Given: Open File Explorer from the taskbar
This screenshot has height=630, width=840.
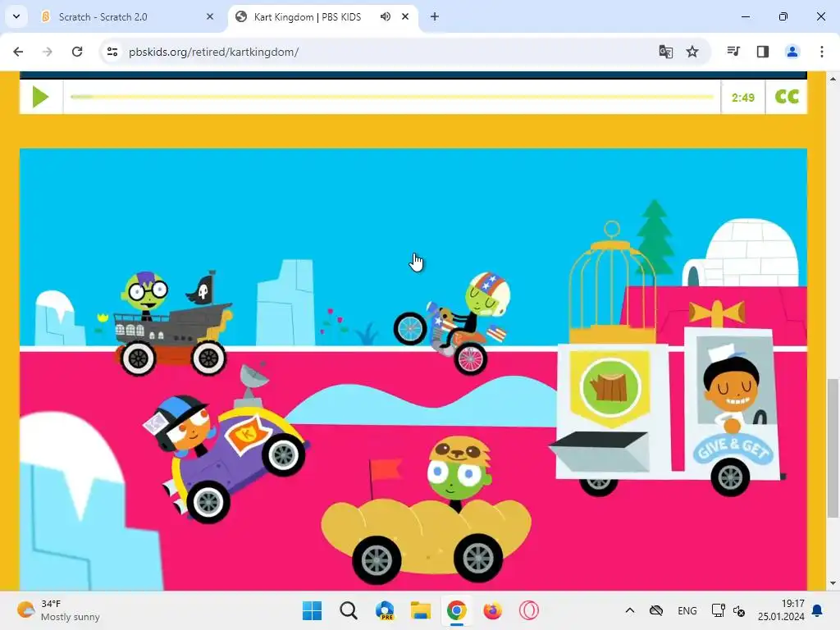Looking at the screenshot, I should point(421,610).
